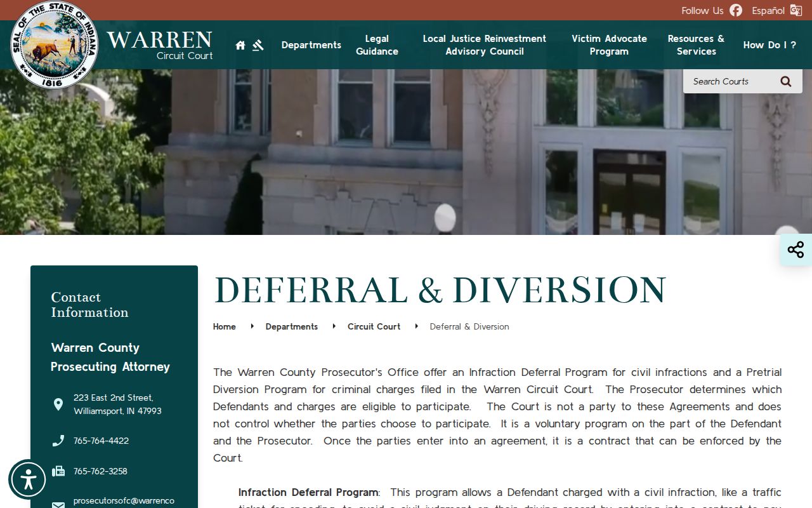Click the translate icon beside Español
812x508 pixels.
796,10
